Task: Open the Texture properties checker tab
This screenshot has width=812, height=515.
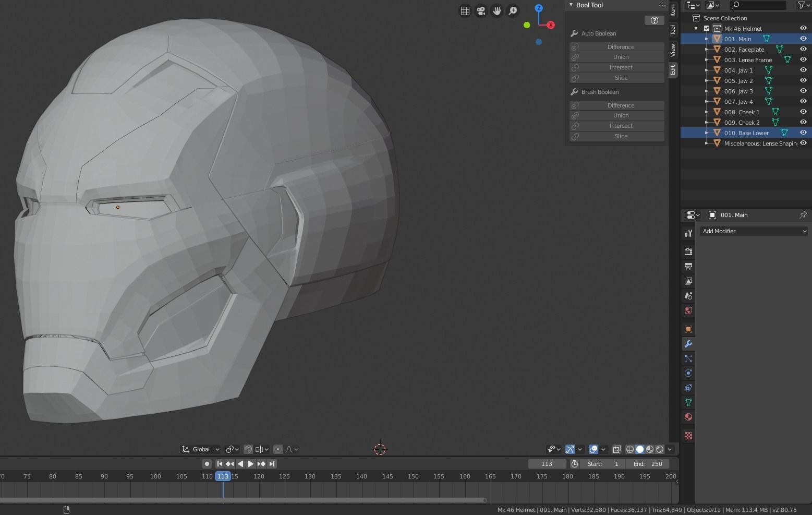Action: [688, 436]
